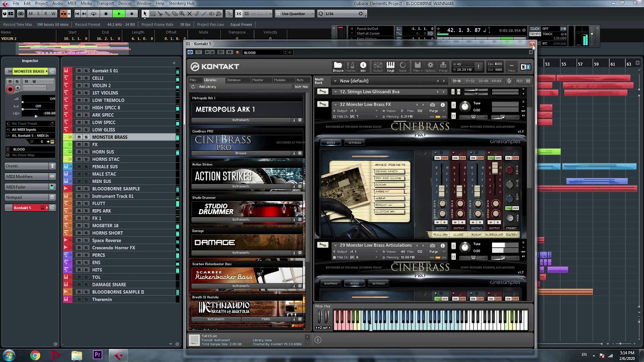Toggle Kontakt Keyb keyboard display
Viewport: 644px width, 362px height.
[x=390, y=66]
